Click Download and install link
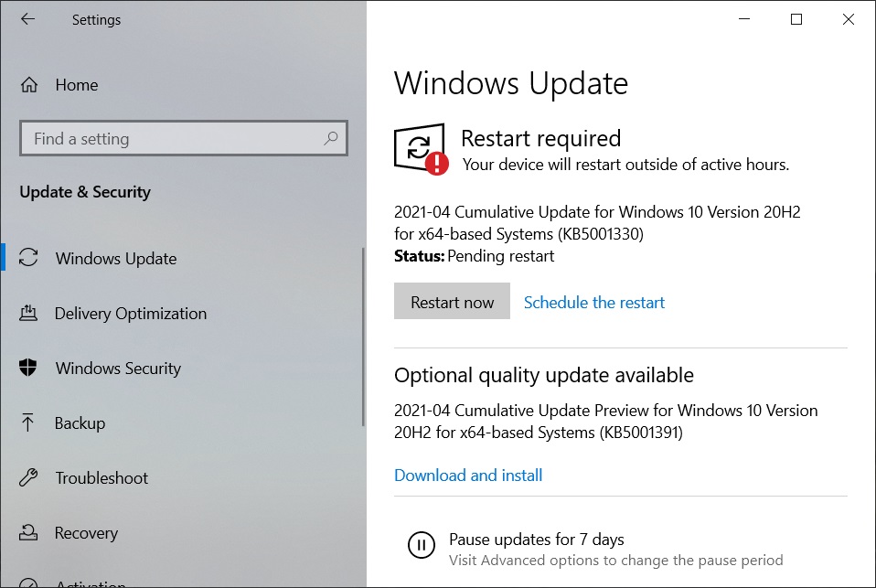The height and width of the screenshot is (588, 876). (468, 476)
